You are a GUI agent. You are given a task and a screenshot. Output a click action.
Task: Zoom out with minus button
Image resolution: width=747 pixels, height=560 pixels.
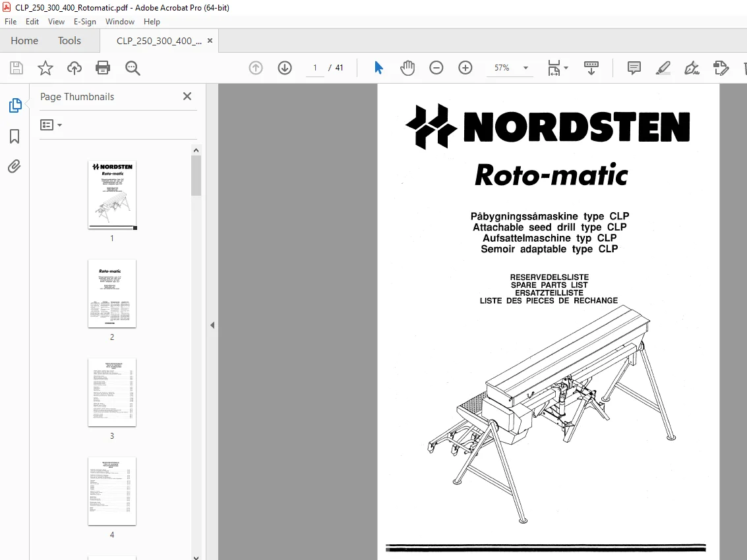click(x=436, y=68)
